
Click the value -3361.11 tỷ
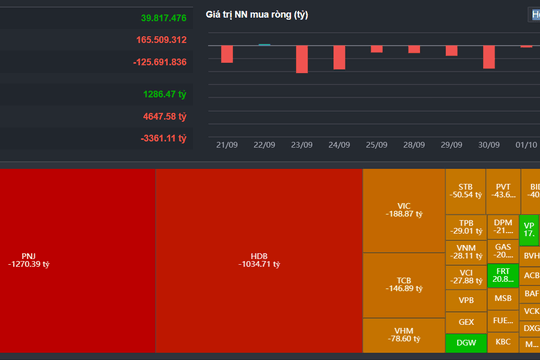[x=164, y=138]
